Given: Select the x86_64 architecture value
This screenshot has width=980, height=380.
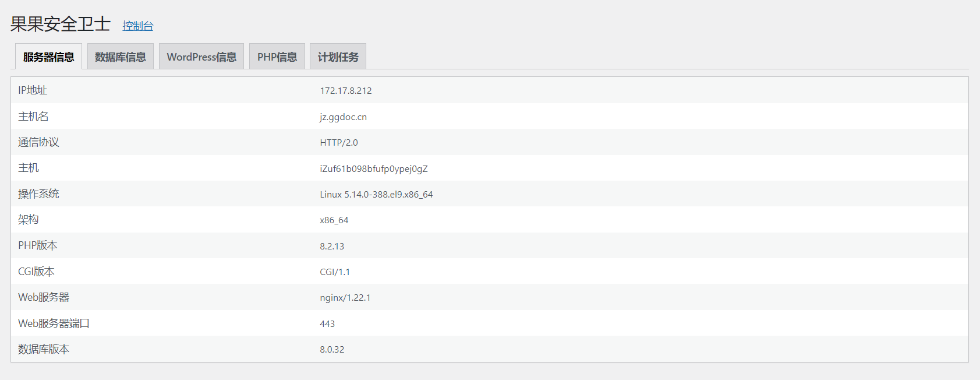Looking at the screenshot, I should (x=334, y=220).
